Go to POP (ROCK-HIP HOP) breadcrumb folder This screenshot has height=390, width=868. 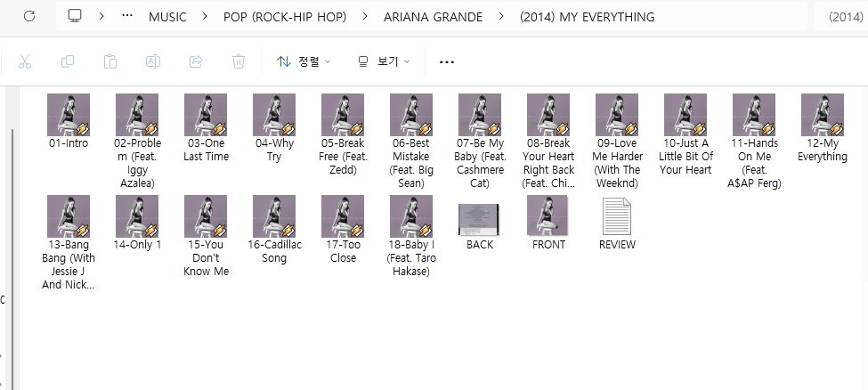point(285,17)
